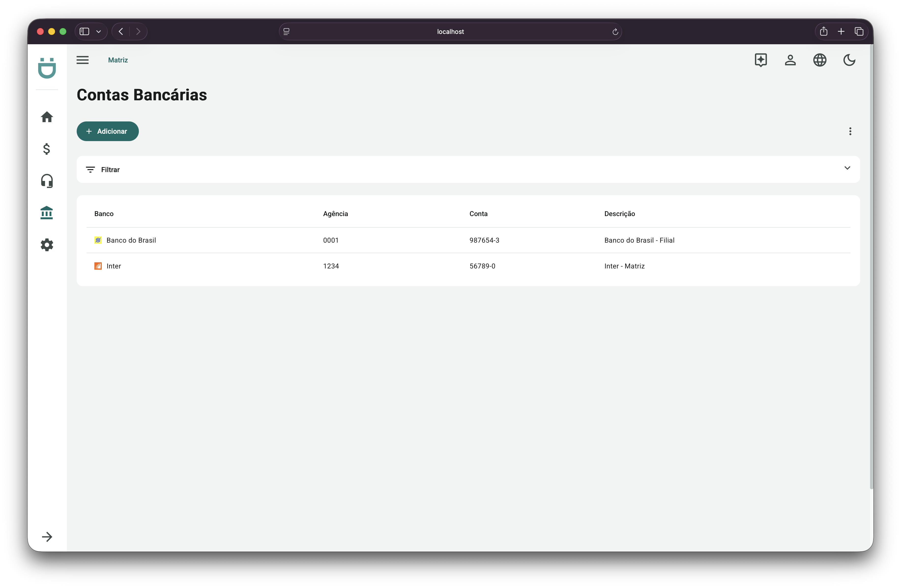Click the AI sparkle assistant icon
This screenshot has width=901, height=588.
tap(761, 60)
